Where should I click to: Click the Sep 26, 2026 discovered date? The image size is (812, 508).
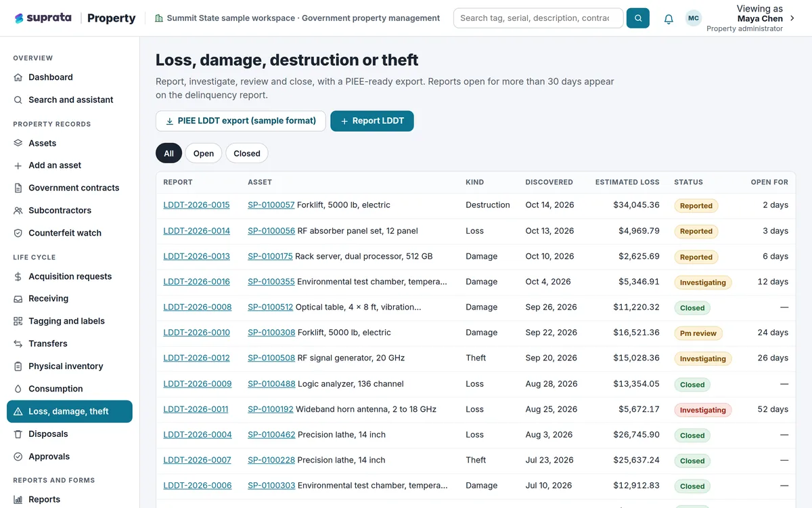[x=551, y=308]
